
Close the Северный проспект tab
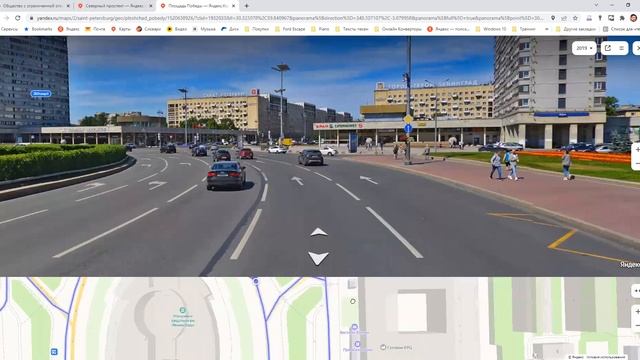151,6
